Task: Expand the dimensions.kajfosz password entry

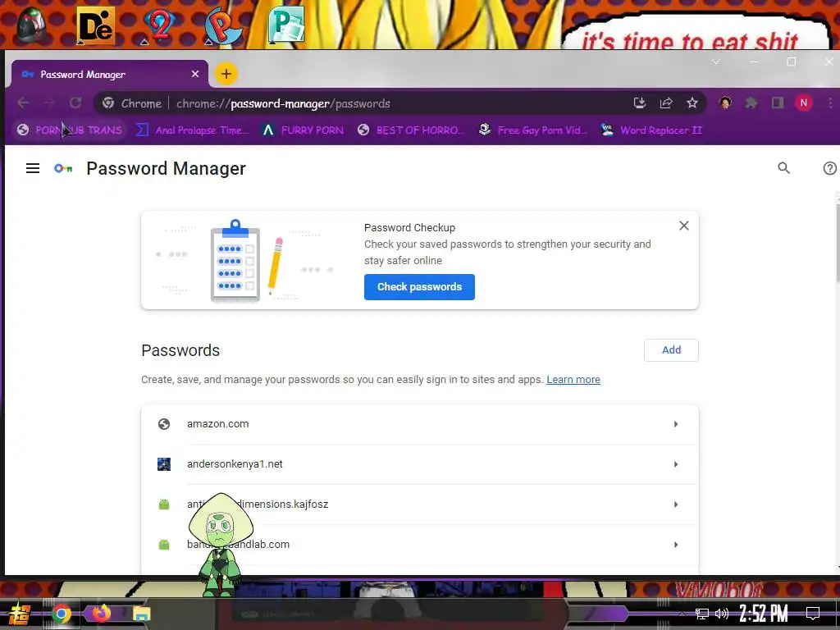Action: 676,504
